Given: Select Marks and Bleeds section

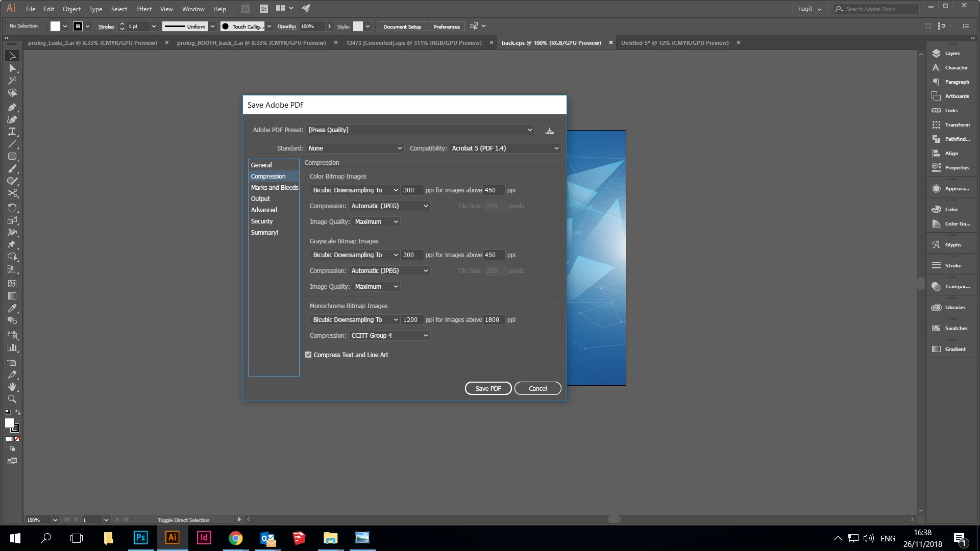Looking at the screenshot, I should [x=274, y=188].
